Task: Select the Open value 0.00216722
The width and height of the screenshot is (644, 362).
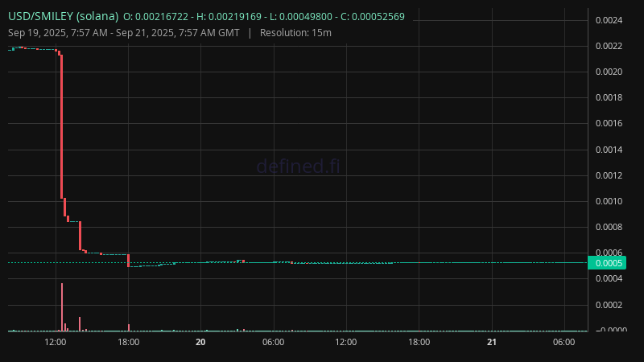Action: tap(162, 17)
